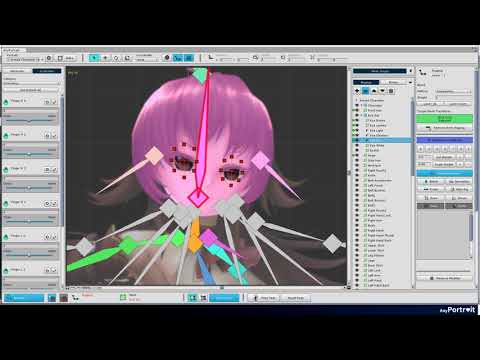The width and height of the screenshot is (480, 360).
Task: Choose the Move tool in toolbar
Action: [105, 58]
